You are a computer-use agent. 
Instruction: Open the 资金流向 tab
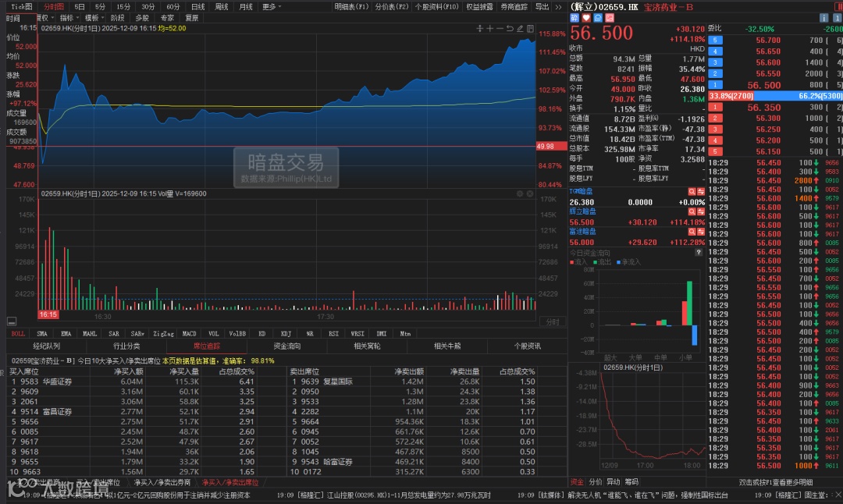[287, 346]
